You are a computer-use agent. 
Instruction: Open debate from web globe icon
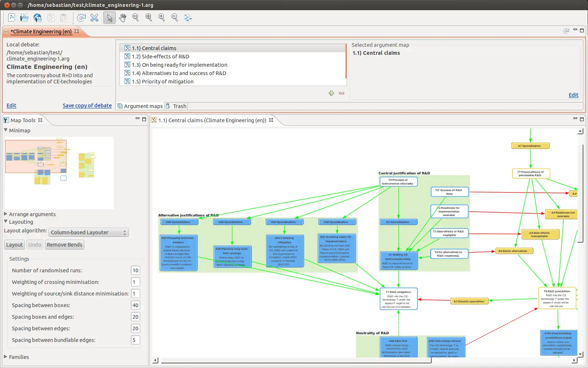[37, 17]
